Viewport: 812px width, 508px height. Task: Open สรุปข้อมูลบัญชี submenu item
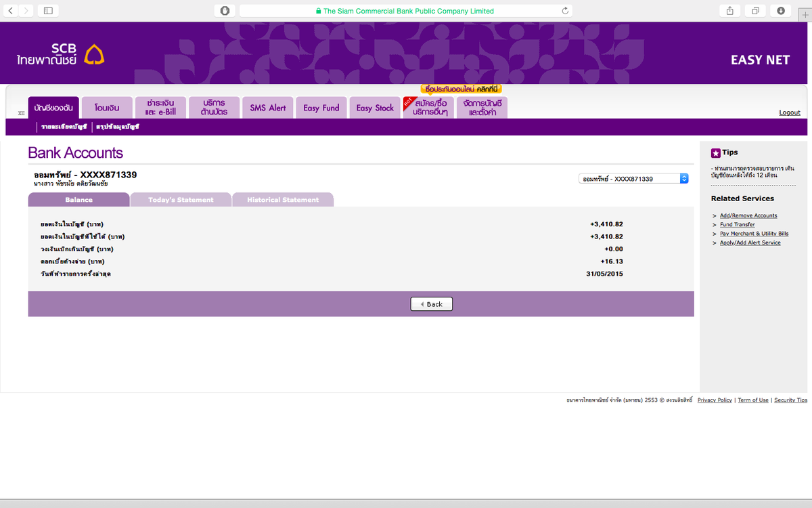(x=117, y=127)
